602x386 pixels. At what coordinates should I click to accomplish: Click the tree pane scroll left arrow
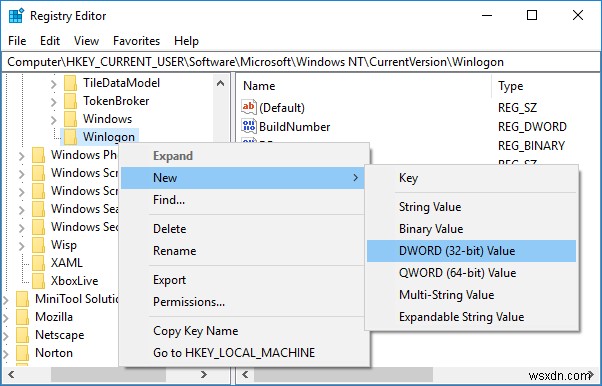[12, 374]
